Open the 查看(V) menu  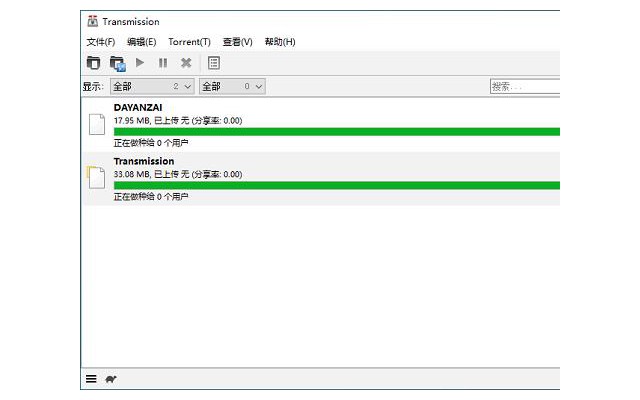[238, 42]
